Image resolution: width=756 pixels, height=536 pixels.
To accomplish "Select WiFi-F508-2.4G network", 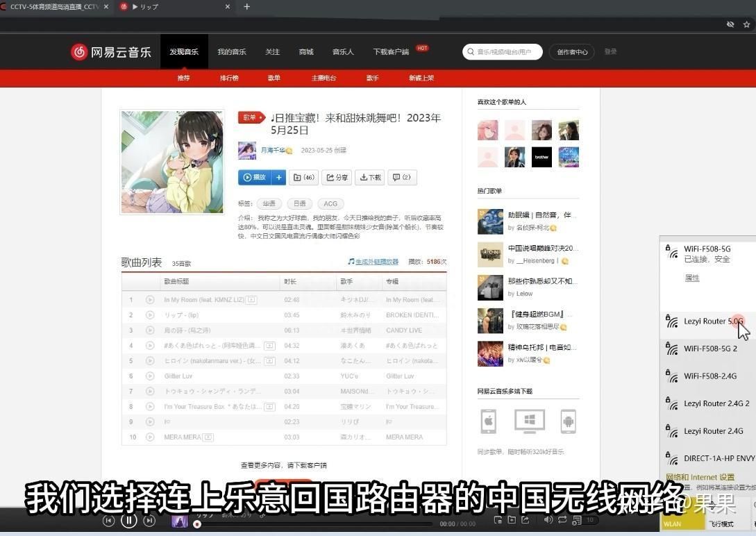I will click(707, 376).
